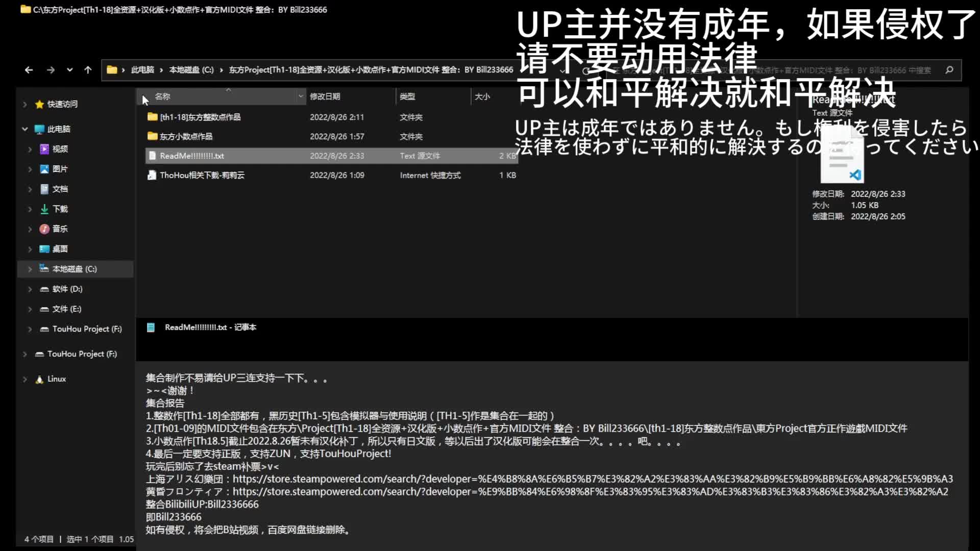This screenshot has height=551, width=980.
Task: Open 快速访问 star icon in sidebar
Action: click(39, 104)
